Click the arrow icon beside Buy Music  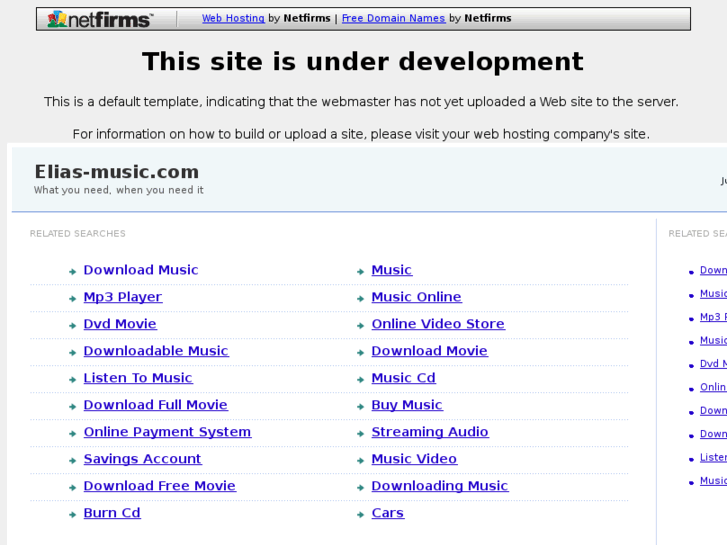pyautogui.click(x=361, y=407)
